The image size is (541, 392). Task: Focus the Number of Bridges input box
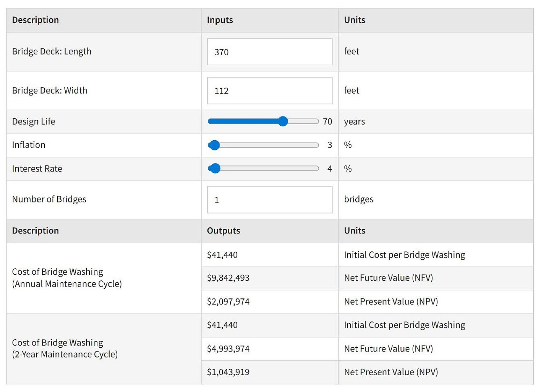click(x=269, y=200)
